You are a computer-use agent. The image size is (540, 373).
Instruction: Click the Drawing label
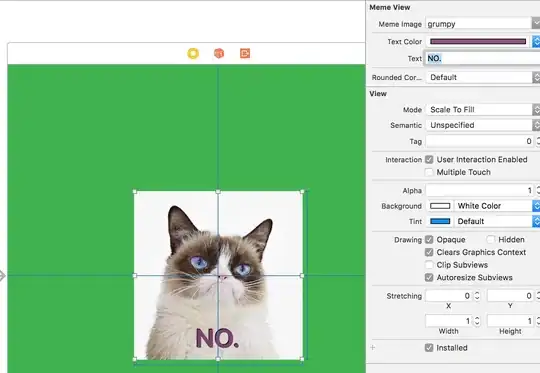(x=408, y=240)
